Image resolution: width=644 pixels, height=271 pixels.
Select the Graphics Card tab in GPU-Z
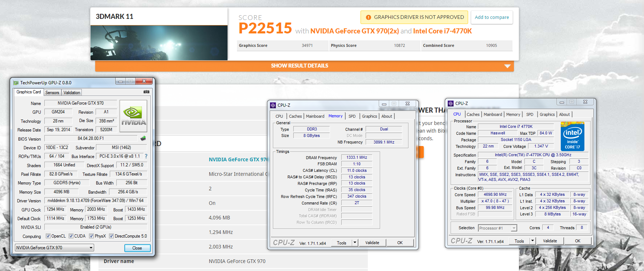point(29,92)
